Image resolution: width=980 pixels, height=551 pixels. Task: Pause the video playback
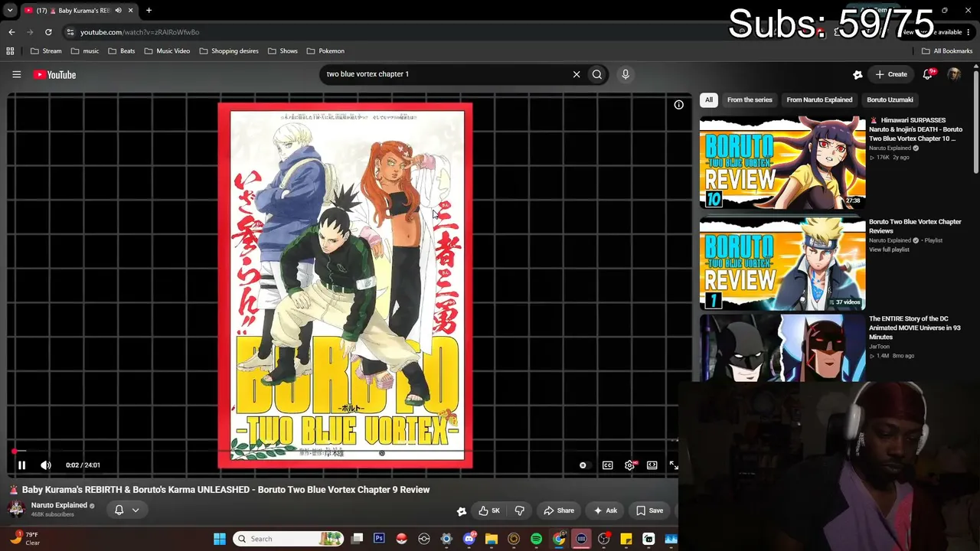21,465
